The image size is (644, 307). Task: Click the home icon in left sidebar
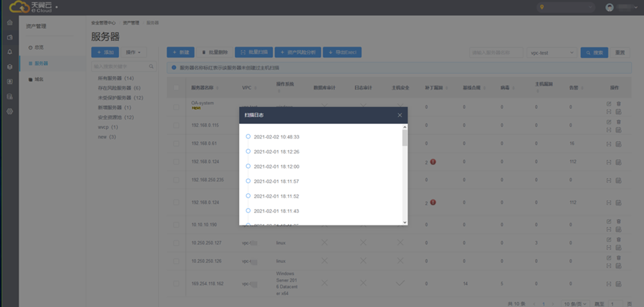(x=9, y=23)
